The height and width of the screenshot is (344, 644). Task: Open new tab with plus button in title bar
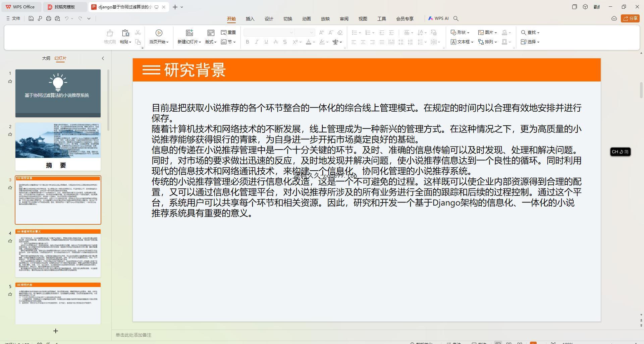tap(175, 7)
